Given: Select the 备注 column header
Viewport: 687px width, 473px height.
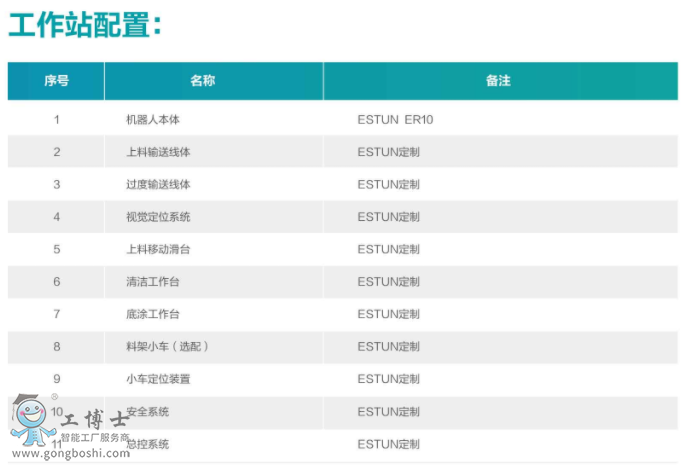Looking at the screenshot, I should [501, 81].
